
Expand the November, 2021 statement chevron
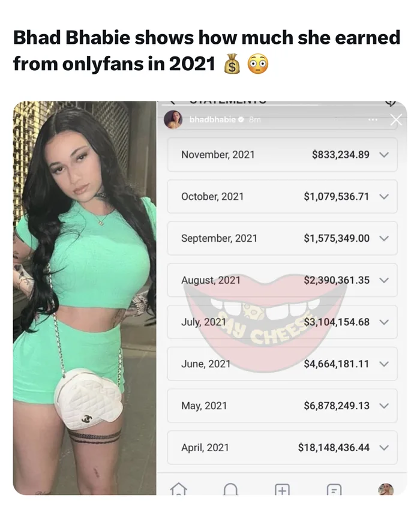click(384, 154)
